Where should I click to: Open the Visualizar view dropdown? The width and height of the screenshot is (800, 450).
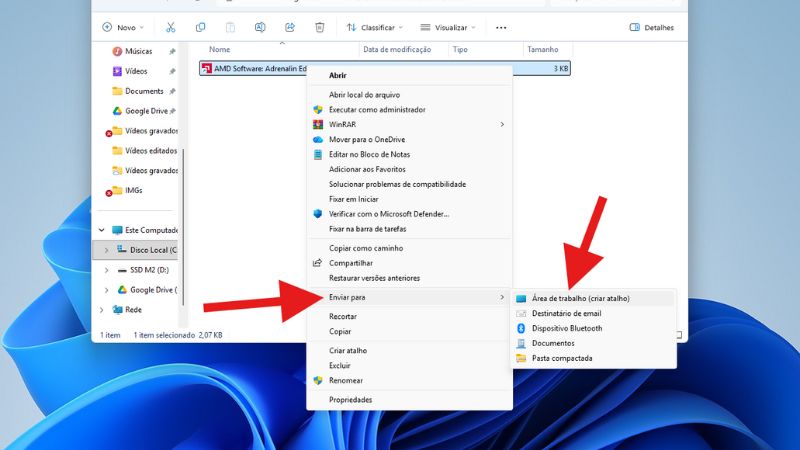[446, 27]
